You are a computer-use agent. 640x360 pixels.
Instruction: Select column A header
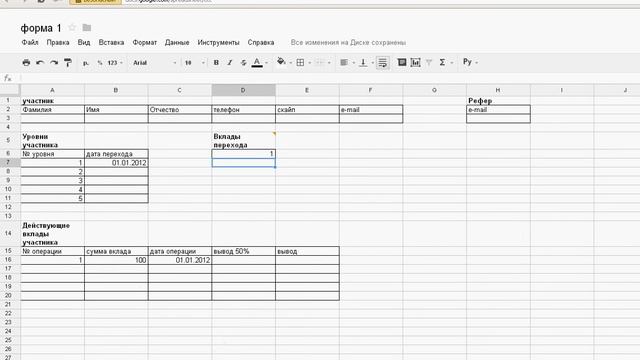click(x=53, y=90)
